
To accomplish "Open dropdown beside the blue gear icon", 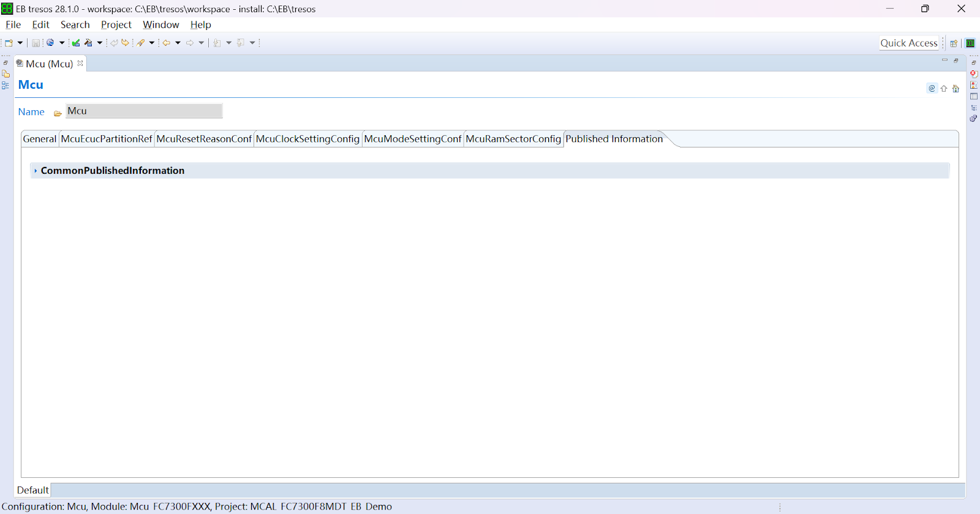I will click(x=62, y=43).
